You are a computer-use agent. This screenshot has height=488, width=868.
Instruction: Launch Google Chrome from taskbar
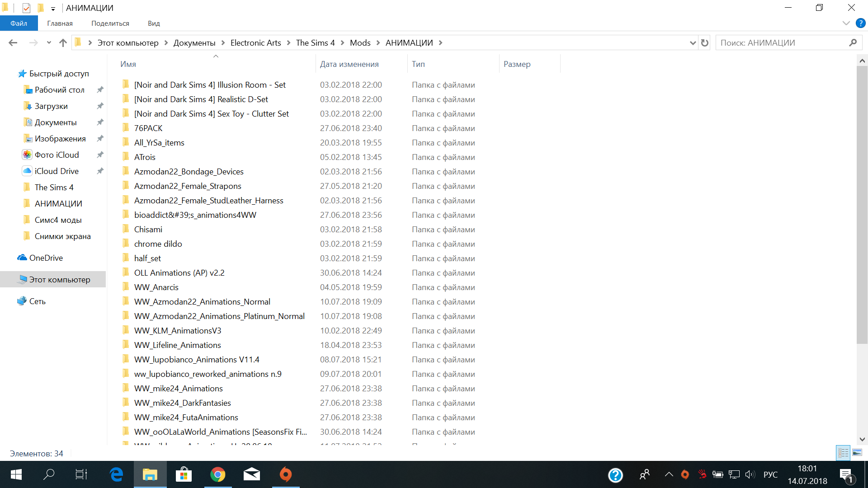217,474
